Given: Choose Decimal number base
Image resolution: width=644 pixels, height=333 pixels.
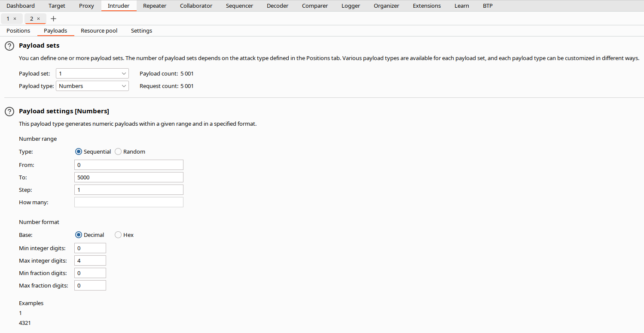Looking at the screenshot, I should point(79,235).
